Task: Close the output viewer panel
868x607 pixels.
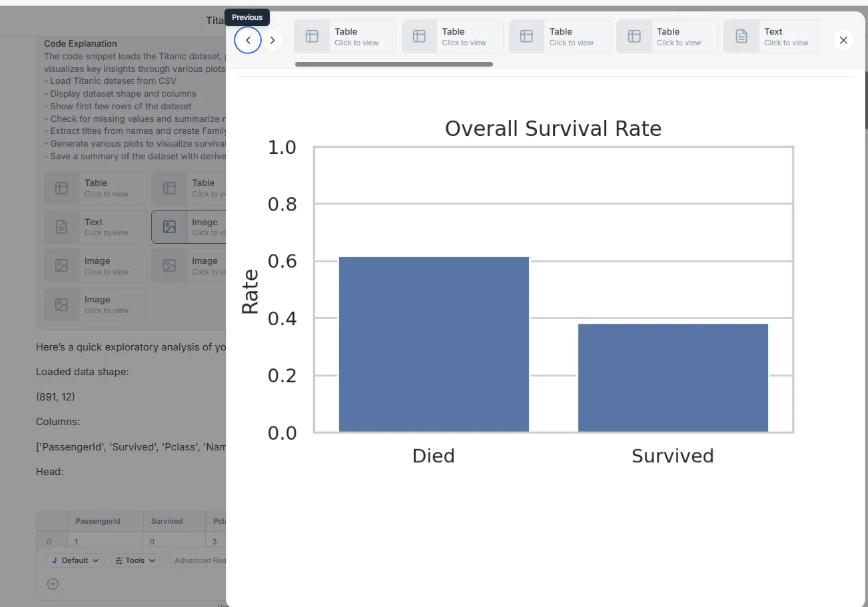Action: [x=843, y=40]
